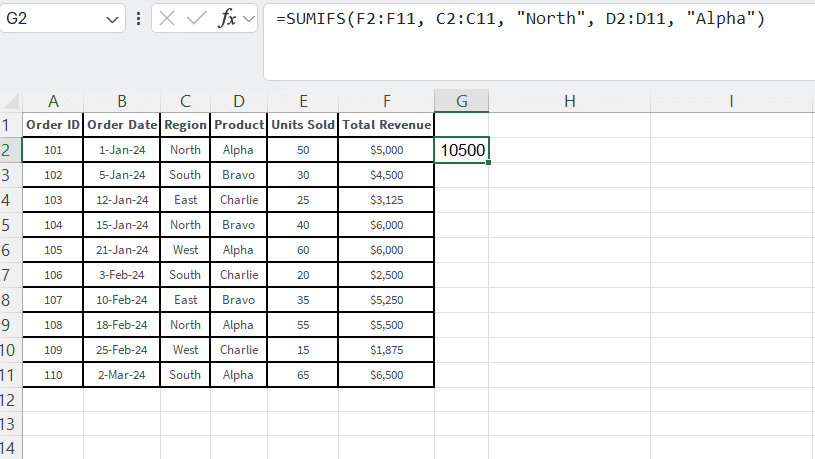Select all cells with the corner triangle
Image resolution: width=815 pixels, height=459 pixels.
(x=11, y=101)
